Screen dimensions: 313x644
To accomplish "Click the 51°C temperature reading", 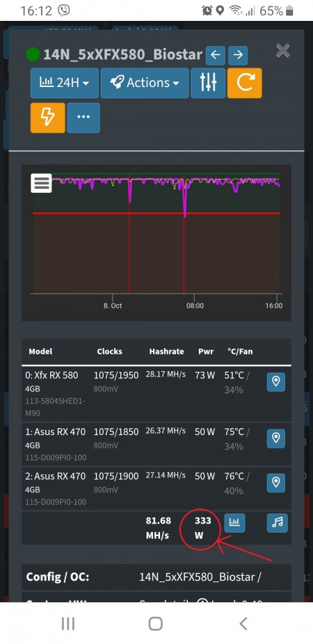I will pyautogui.click(x=234, y=375).
